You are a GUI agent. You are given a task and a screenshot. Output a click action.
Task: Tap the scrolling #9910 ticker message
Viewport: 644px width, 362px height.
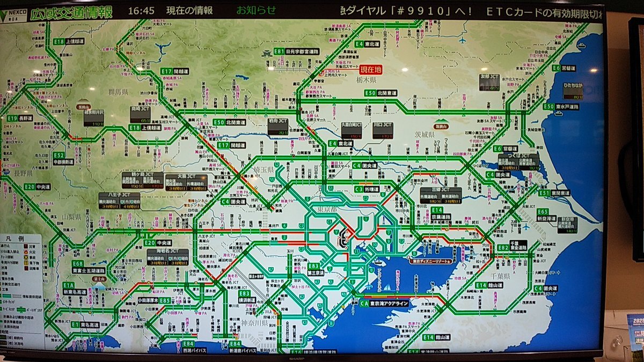click(472, 10)
